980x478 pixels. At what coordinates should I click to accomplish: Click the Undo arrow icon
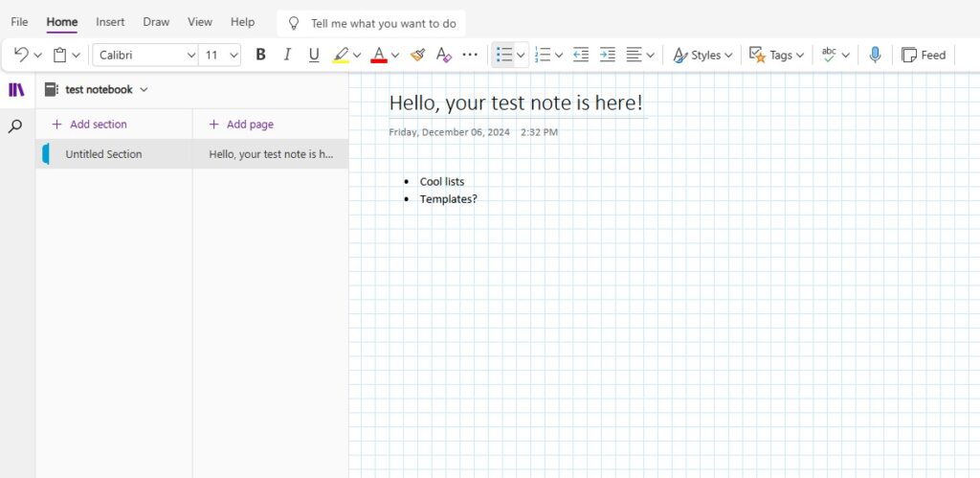click(21, 55)
